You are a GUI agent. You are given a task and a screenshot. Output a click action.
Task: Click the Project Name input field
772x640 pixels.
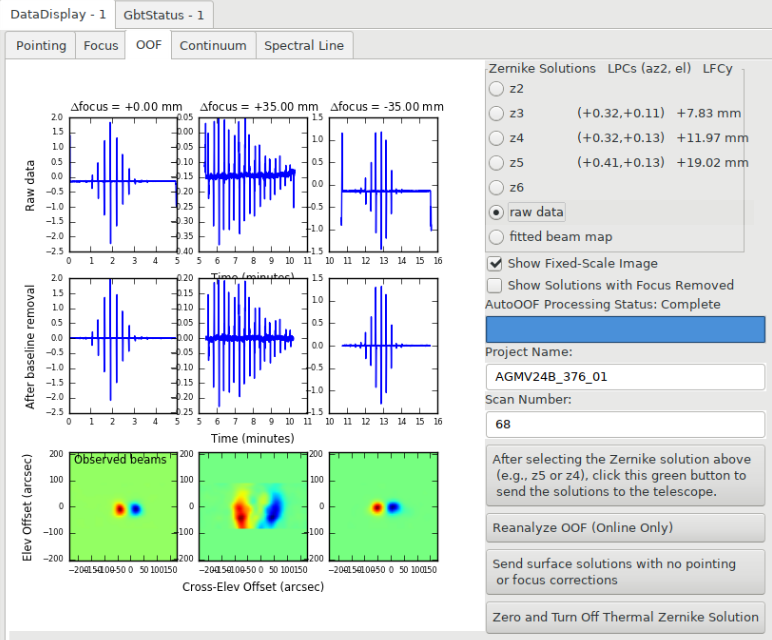tap(625, 377)
